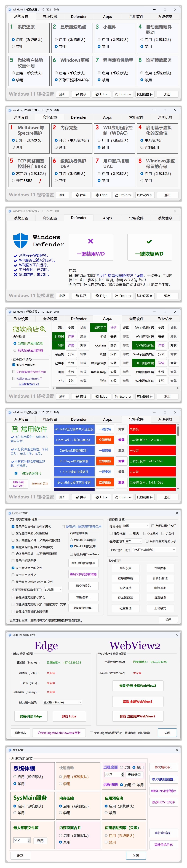Click 检查软件更新 button
Viewport: 187px width, 868px height.
pyautogui.click(x=40, y=484)
